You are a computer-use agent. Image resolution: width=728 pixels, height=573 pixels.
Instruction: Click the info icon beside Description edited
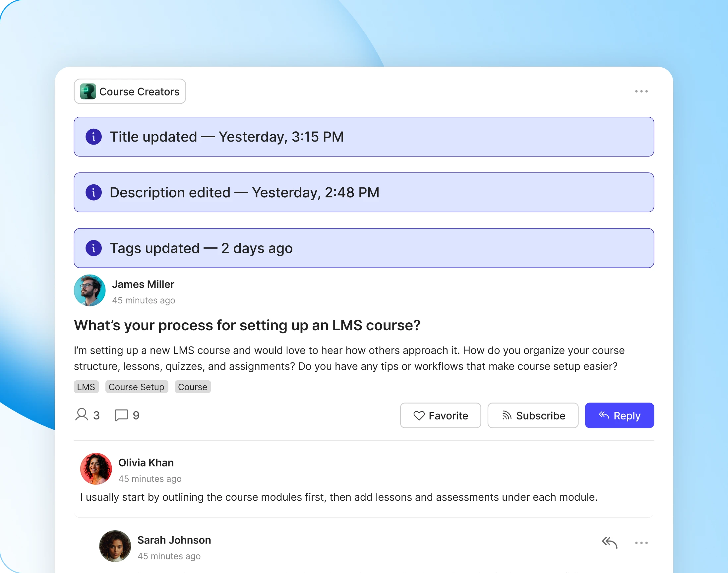(x=93, y=192)
